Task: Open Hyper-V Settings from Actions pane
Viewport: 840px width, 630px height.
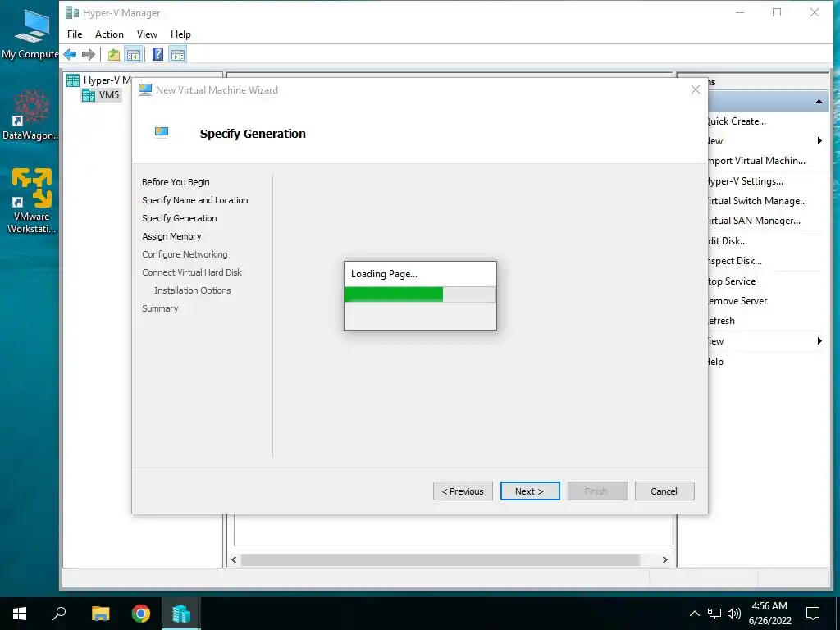Action: [746, 181]
